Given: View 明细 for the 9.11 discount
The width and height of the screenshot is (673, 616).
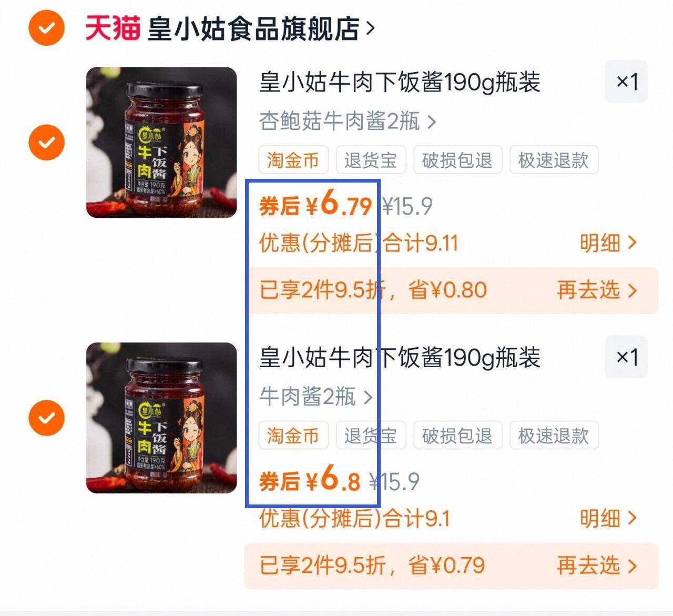Looking at the screenshot, I should 608,243.
